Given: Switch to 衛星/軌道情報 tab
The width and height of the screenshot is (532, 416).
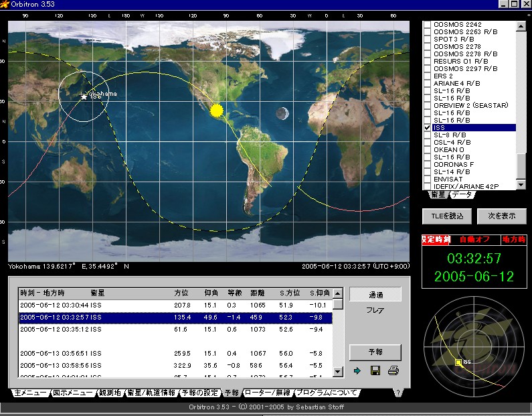Looking at the screenshot, I should coord(151,393).
